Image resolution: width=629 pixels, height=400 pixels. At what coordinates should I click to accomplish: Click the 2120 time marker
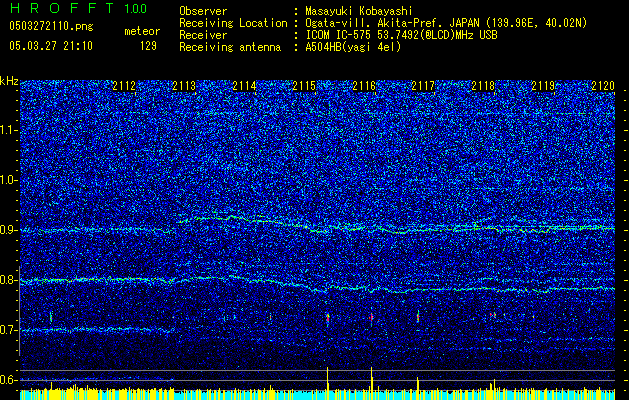coord(603,86)
